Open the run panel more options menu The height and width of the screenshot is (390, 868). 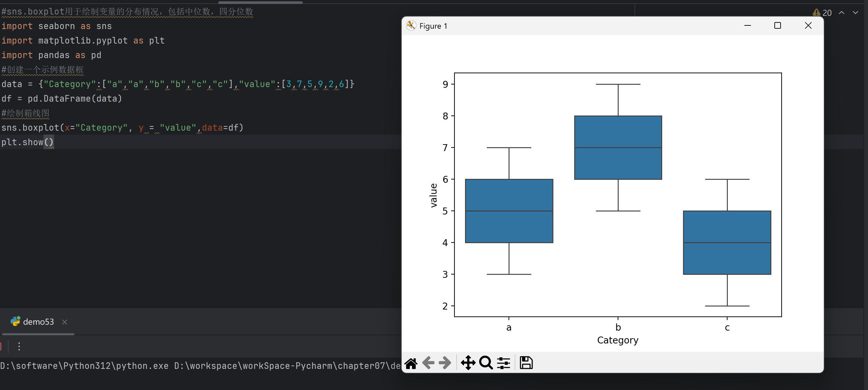(x=19, y=346)
